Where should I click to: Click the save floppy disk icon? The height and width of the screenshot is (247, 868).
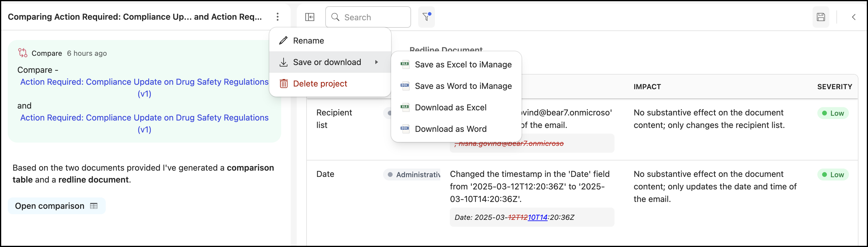820,17
